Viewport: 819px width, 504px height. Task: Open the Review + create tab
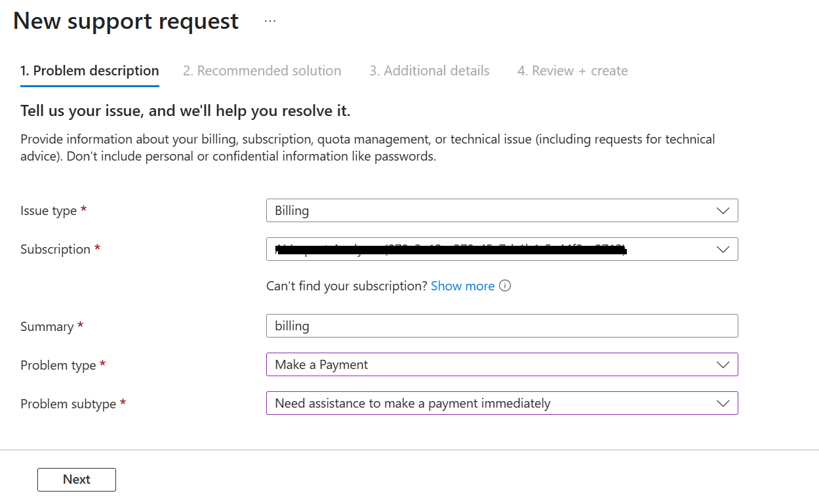(x=572, y=71)
